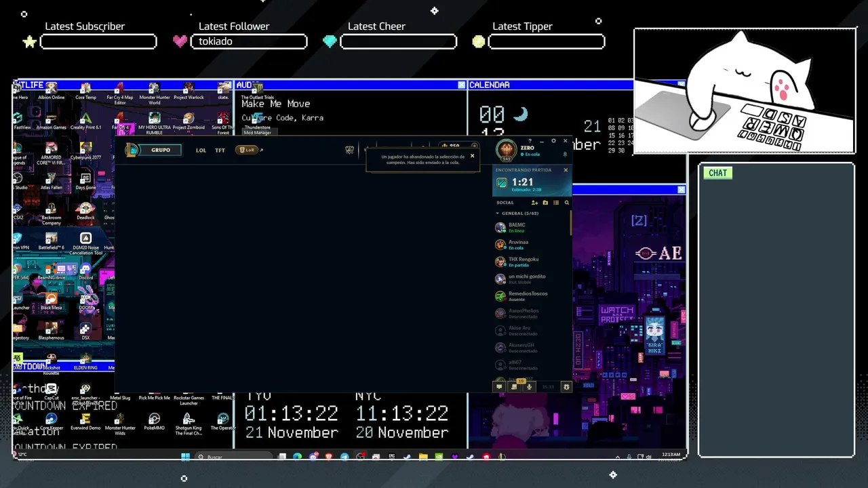Open the Black Mesa desktop shortcut

coord(51,300)
